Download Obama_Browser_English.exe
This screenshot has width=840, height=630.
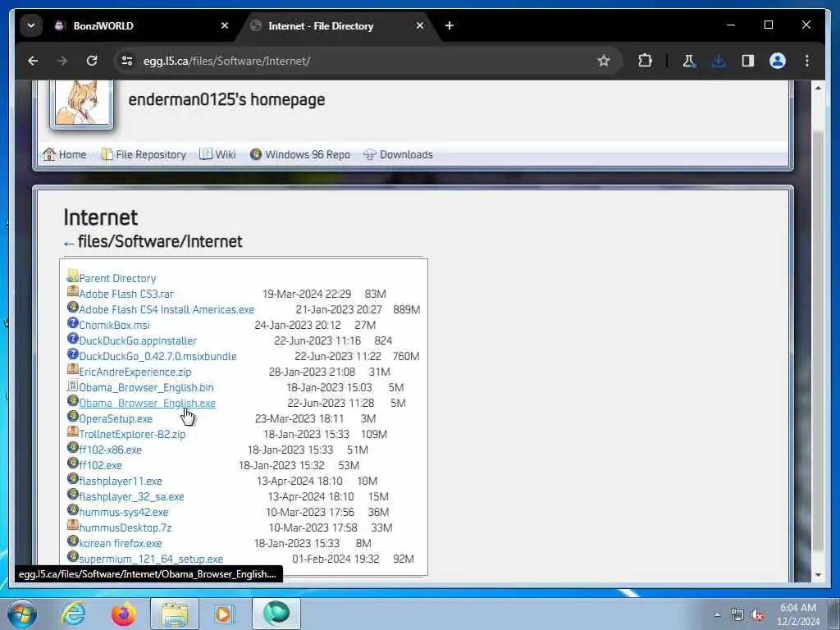pyautogui.click(x=148, y=403)
